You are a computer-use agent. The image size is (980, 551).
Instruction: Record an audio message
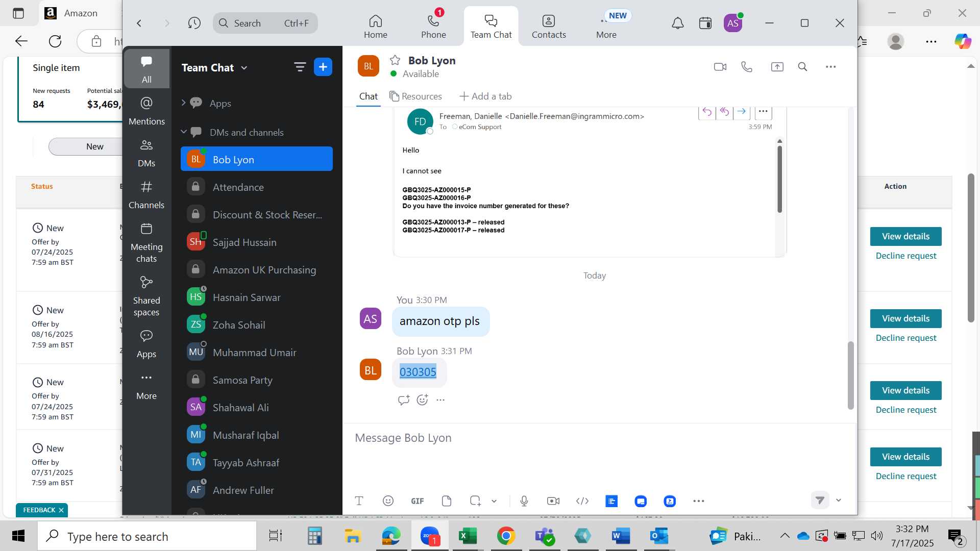(x=524, y=501)
